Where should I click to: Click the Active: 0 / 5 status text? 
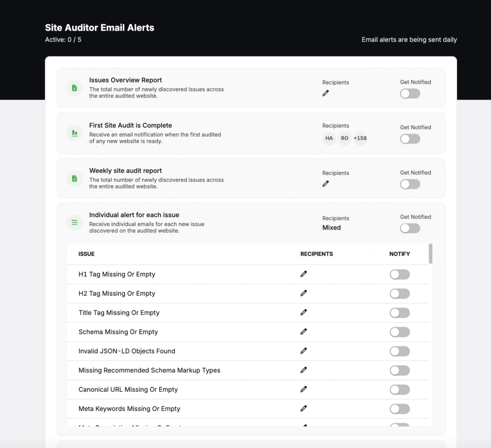(x=63, y=40)
